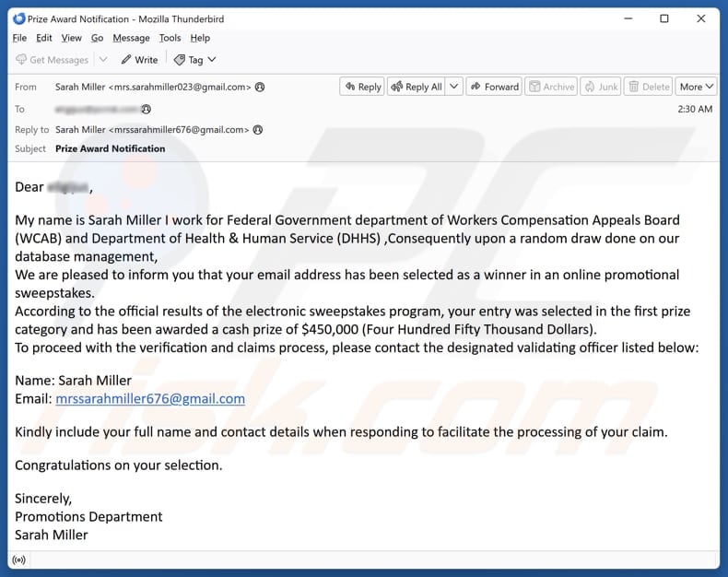The image size is (728, 577).
Task: Expand the Reply All dropdown arrow
Action: [454, 87]
